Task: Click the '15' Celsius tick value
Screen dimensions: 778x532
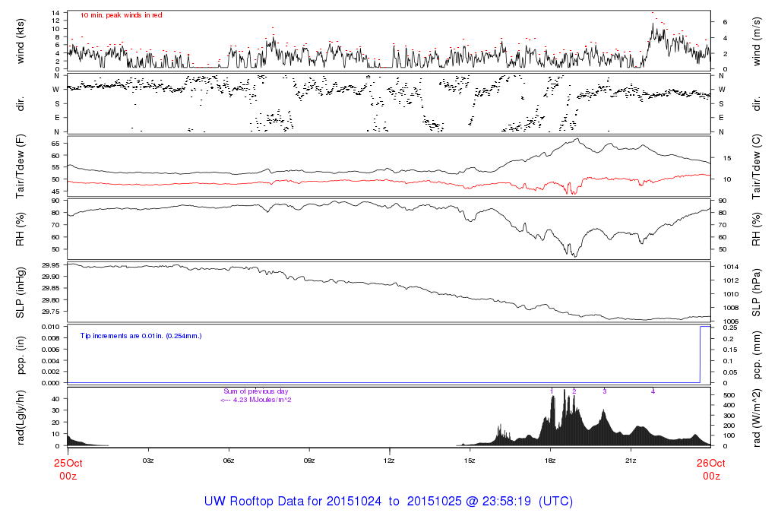Action: 727,158
